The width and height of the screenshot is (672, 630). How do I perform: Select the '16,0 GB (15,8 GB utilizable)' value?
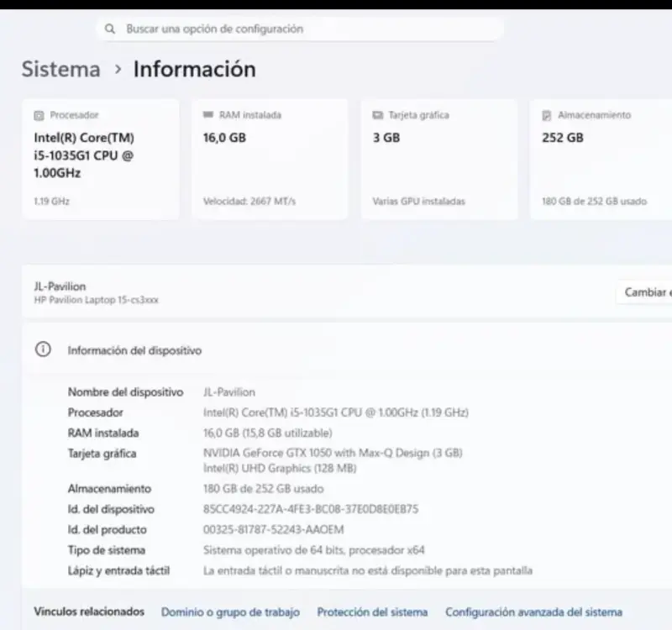click(267, 433)
